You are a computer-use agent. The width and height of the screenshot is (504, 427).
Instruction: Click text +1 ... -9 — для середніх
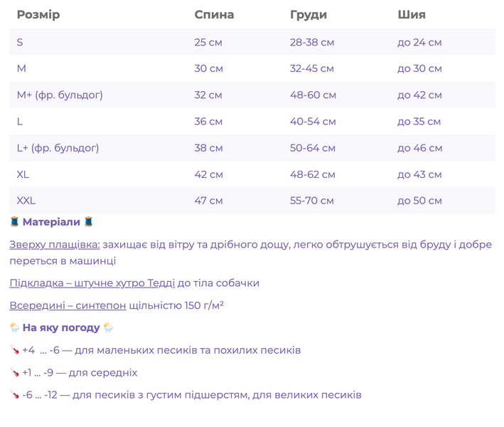click(80, 373)
